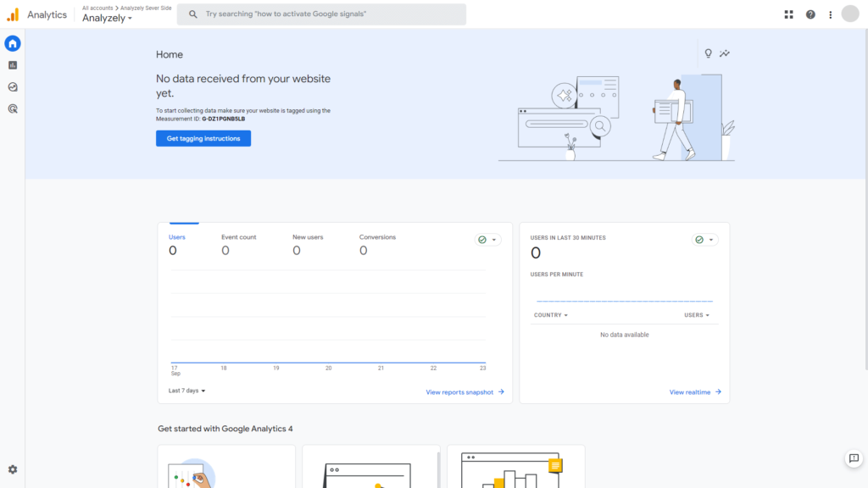This screenshot has width=868, height=488.
Task: Open the three-dot more options menu
Action: pos(831,15)
